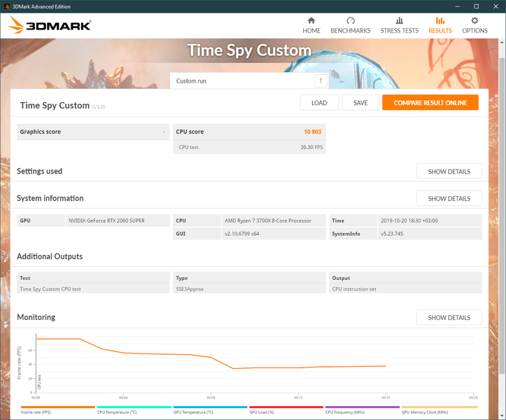The image size is (506, 420).
Task: Click the Custom run name field
Action: [244, 80]
